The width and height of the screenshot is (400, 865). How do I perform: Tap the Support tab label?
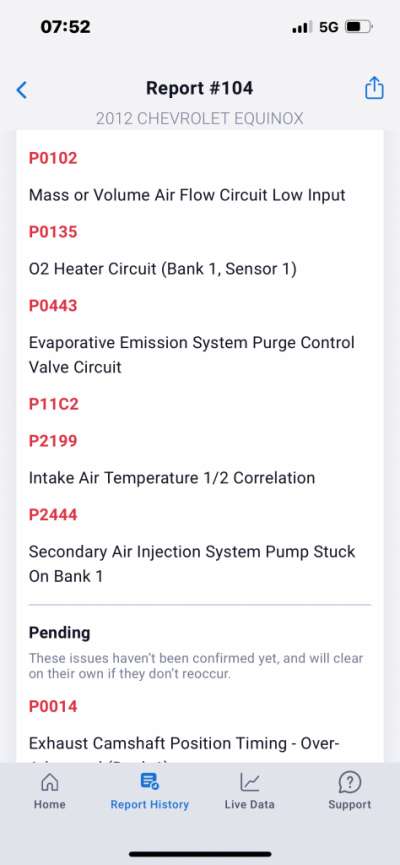click(350, 804)
